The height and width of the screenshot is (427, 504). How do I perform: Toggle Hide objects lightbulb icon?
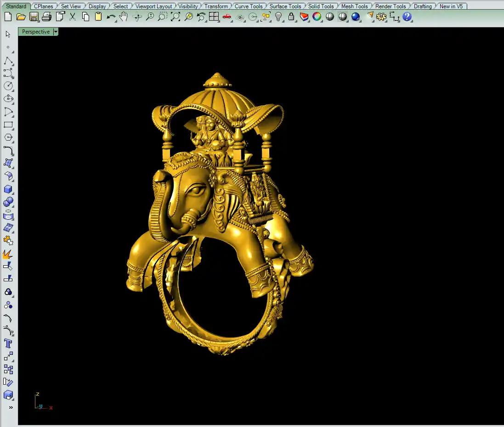tap(278, 17)
